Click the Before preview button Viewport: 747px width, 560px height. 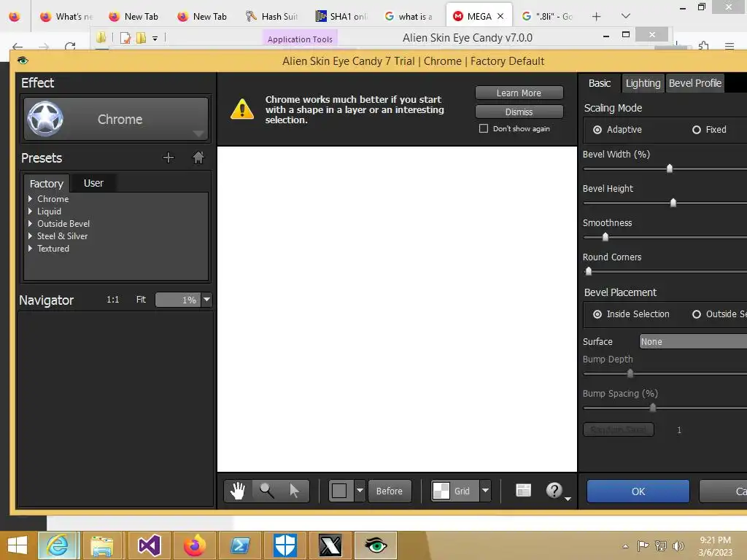point(390,491)
